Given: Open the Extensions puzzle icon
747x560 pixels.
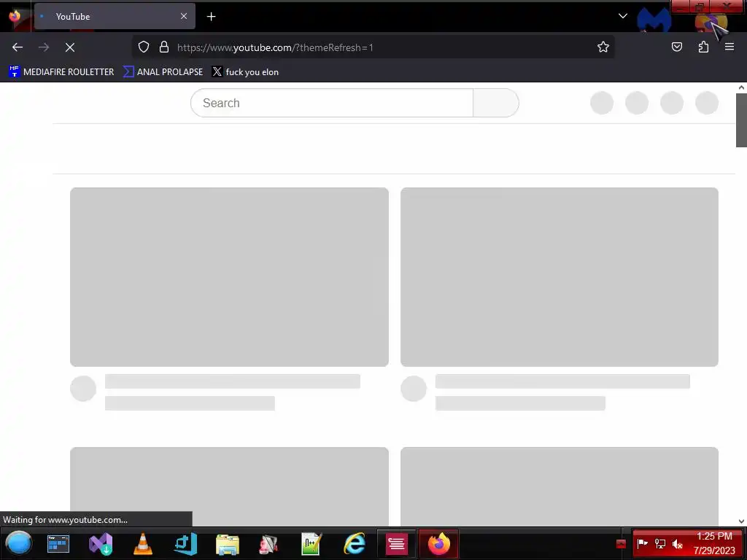Looking at the screenshot, I should point(703,47).
